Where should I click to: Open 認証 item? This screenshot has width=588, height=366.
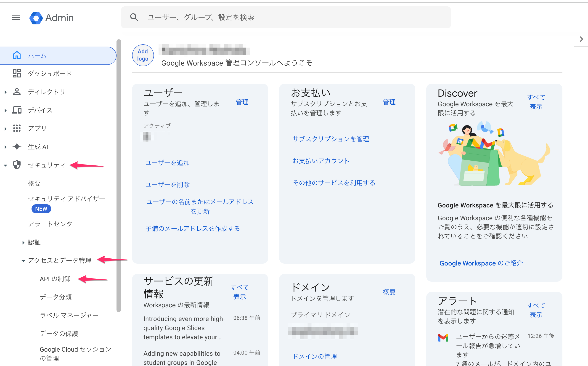pyautogui.click(x=34, y=242)
